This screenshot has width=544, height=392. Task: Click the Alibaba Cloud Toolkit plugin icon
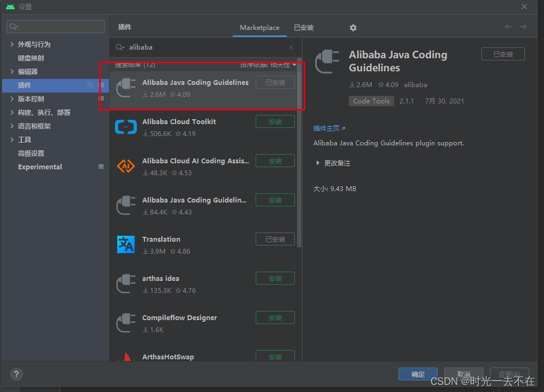tap(125, 127)
